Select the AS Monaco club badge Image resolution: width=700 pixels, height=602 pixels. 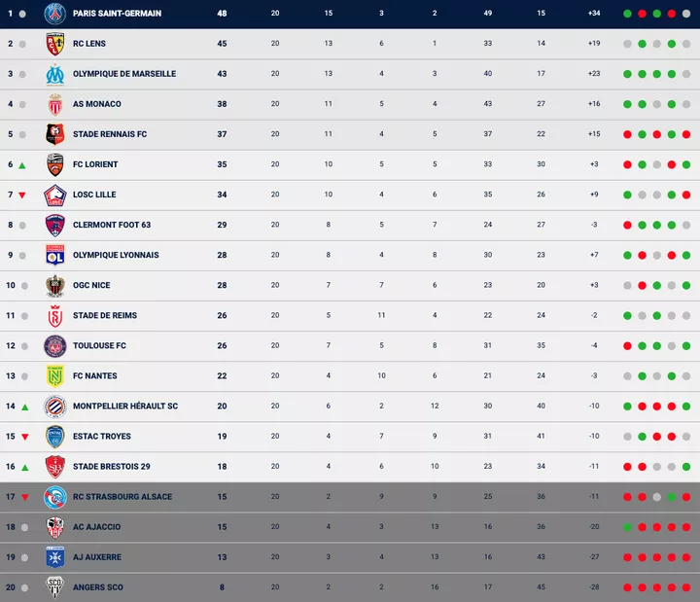click(54, 104)
